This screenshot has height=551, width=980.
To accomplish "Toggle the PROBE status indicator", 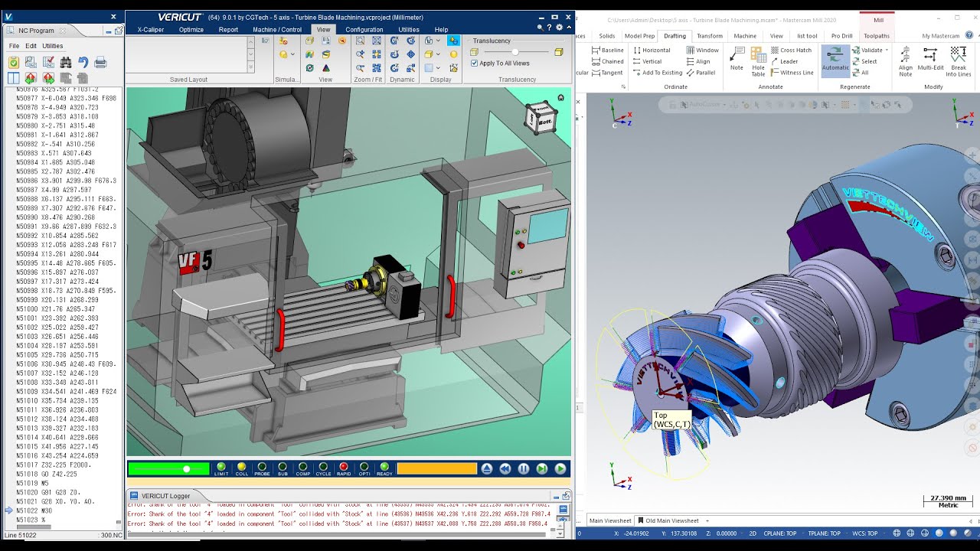I will (262, 468).
